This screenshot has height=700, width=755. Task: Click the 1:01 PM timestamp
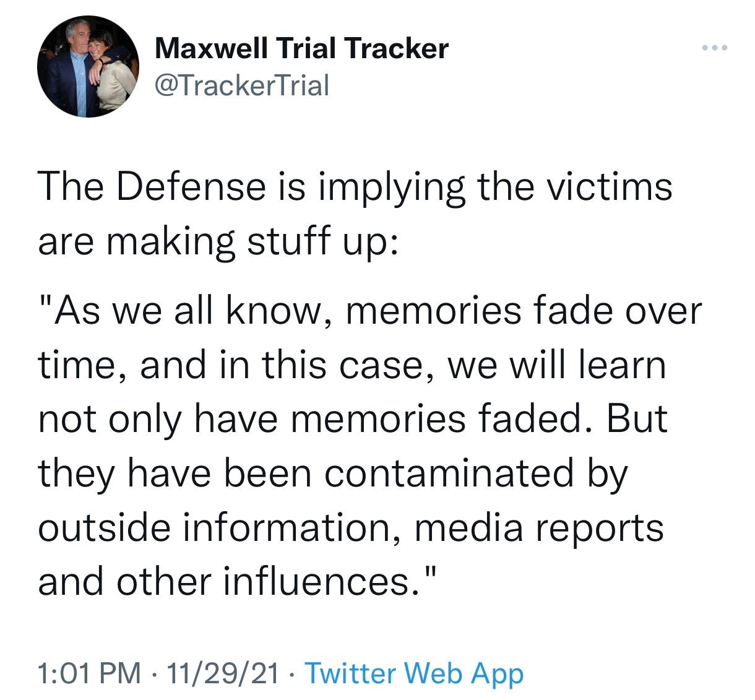89,673
